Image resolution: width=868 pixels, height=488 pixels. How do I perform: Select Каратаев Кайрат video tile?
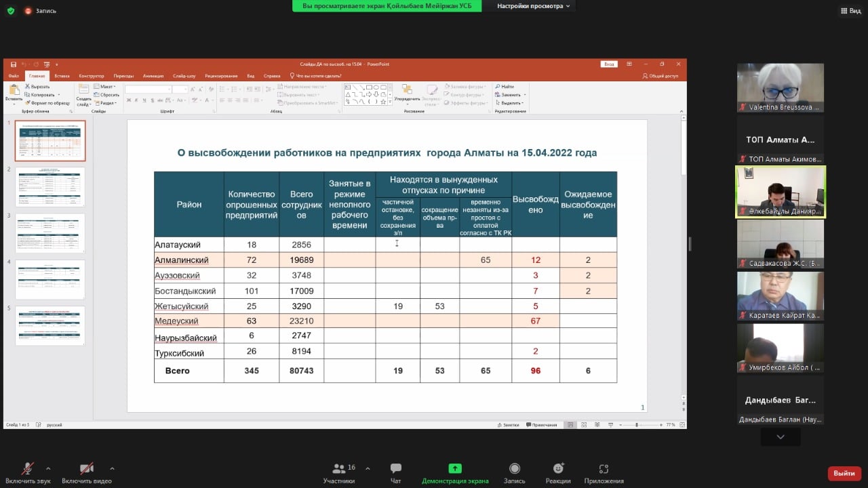pos(781,296)
